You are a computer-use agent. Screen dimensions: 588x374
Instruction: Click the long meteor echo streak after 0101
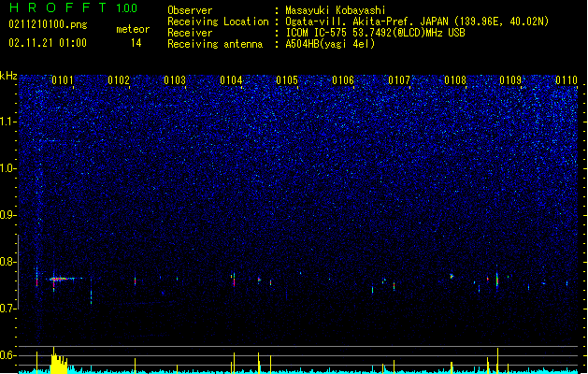pos(65,279)
